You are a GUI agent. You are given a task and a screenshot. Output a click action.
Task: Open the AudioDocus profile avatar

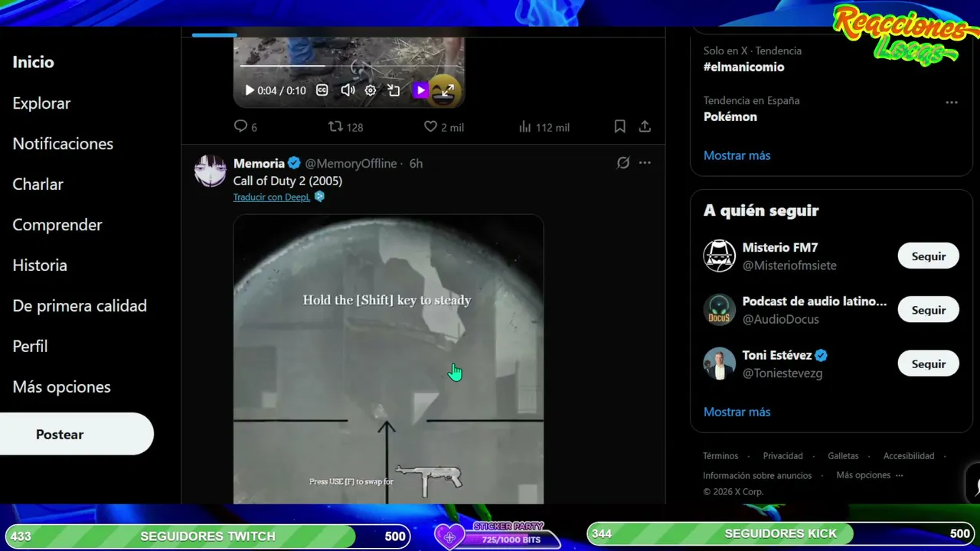pos(720,310)
